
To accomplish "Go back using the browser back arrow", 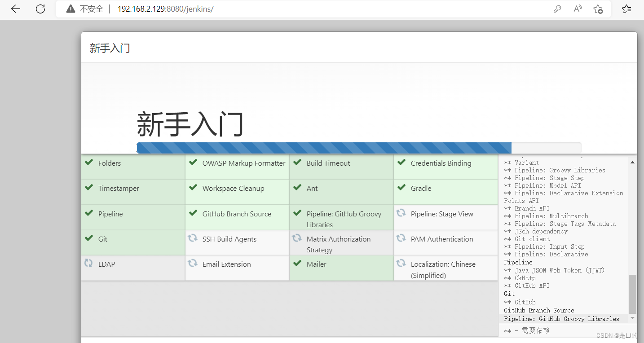I will (x=16, y=9).
